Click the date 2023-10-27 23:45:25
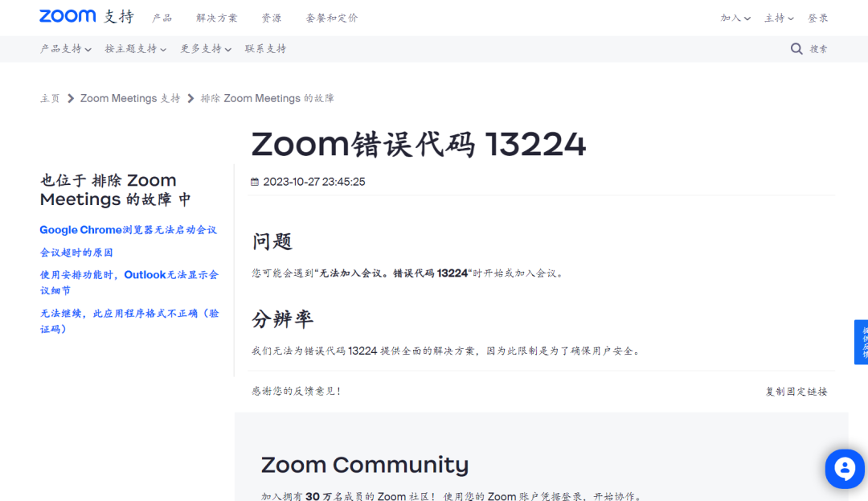Image resolution: width=868 pixels, height=501 pixels. coord(314,182)
